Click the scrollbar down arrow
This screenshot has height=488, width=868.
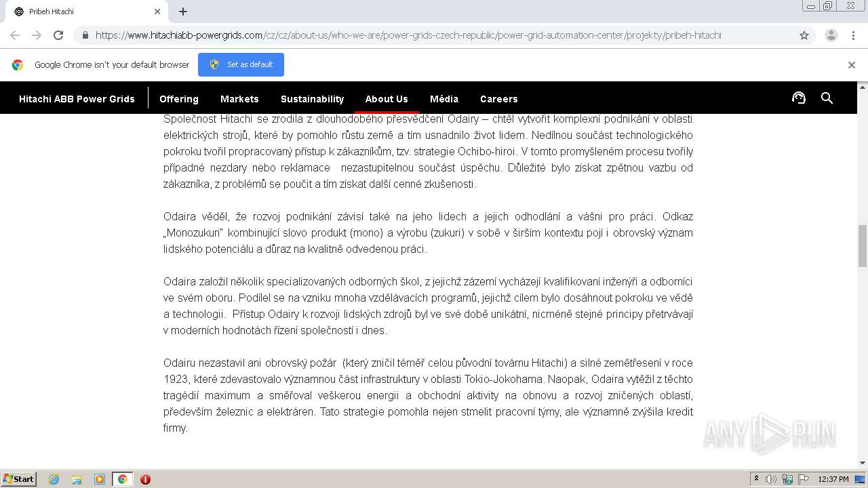tap(863, 463)
